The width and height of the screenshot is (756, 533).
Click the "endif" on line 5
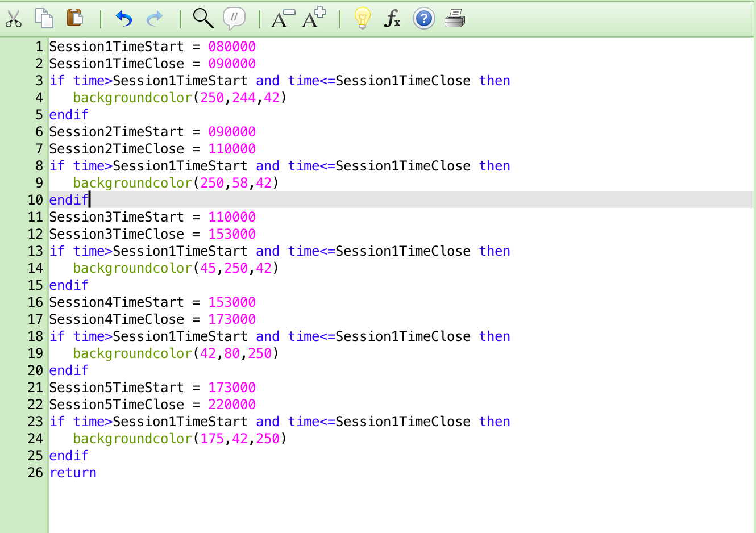(x=69, y=115)
